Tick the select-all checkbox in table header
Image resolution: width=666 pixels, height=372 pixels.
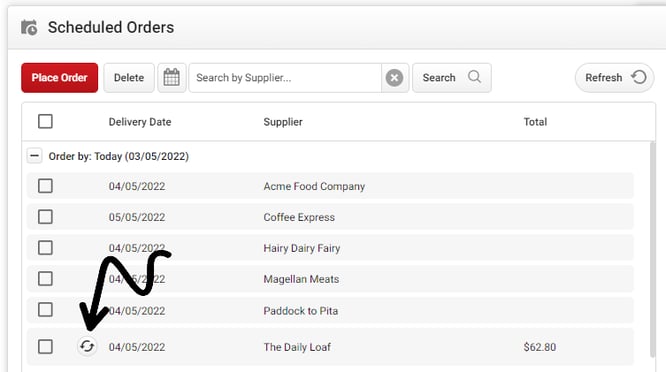tap(45, 121)
